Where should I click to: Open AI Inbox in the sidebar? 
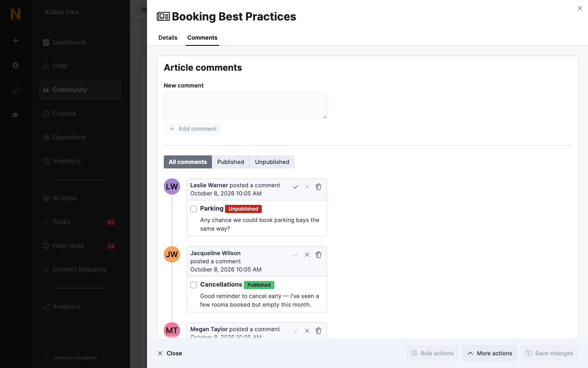pos(80,198)
